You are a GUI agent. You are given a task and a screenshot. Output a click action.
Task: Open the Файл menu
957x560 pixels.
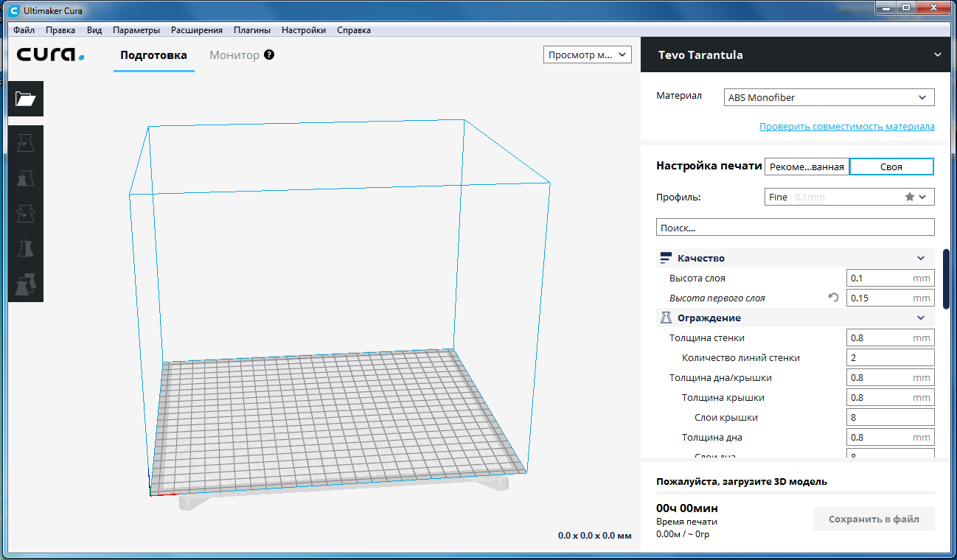[24, 30]
